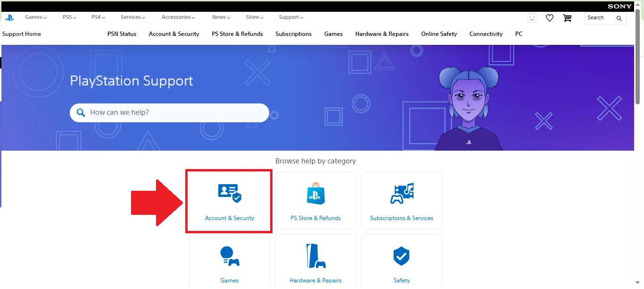The image size is (644, 289).
Task: Click the top-right Search input field
Action: click(x=605, y=18)
